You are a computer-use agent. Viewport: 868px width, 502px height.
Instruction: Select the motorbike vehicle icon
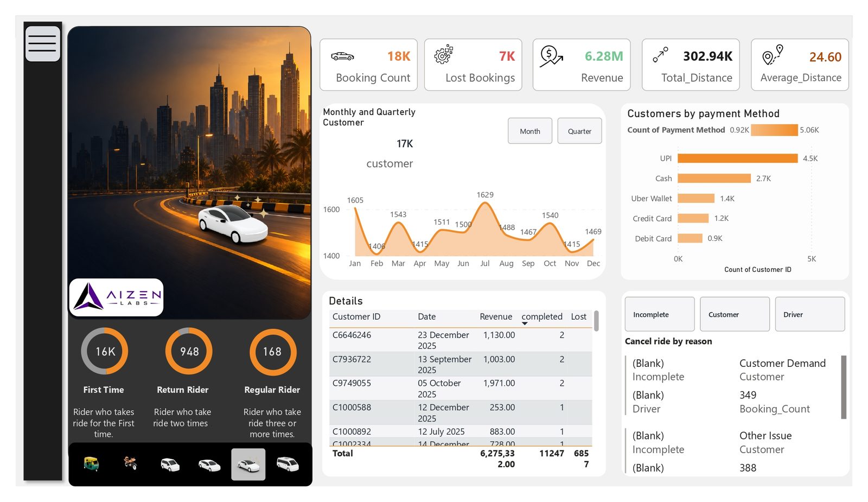130,463
